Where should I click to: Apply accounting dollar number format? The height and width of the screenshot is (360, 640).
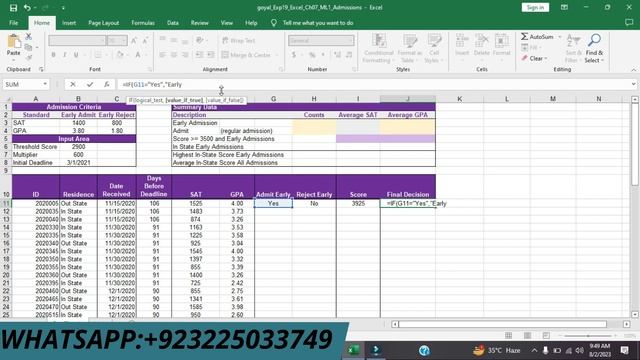(x=294, y=55)
